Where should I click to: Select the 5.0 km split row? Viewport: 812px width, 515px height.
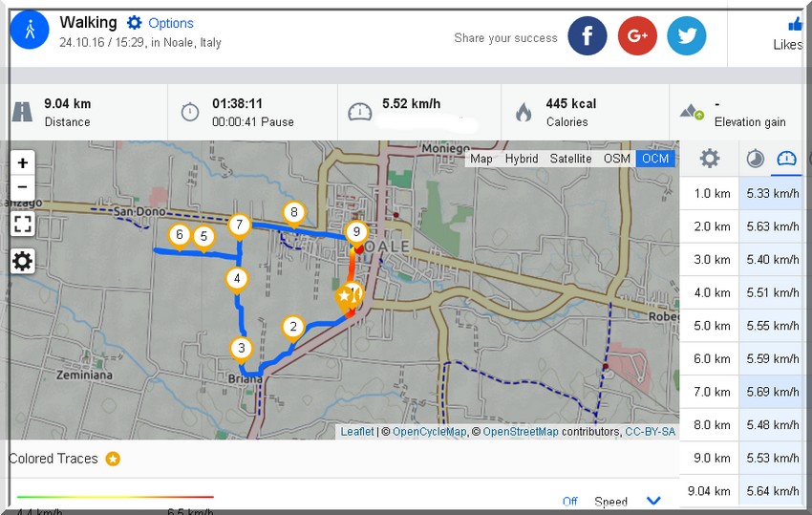click(x=741, y=326)
